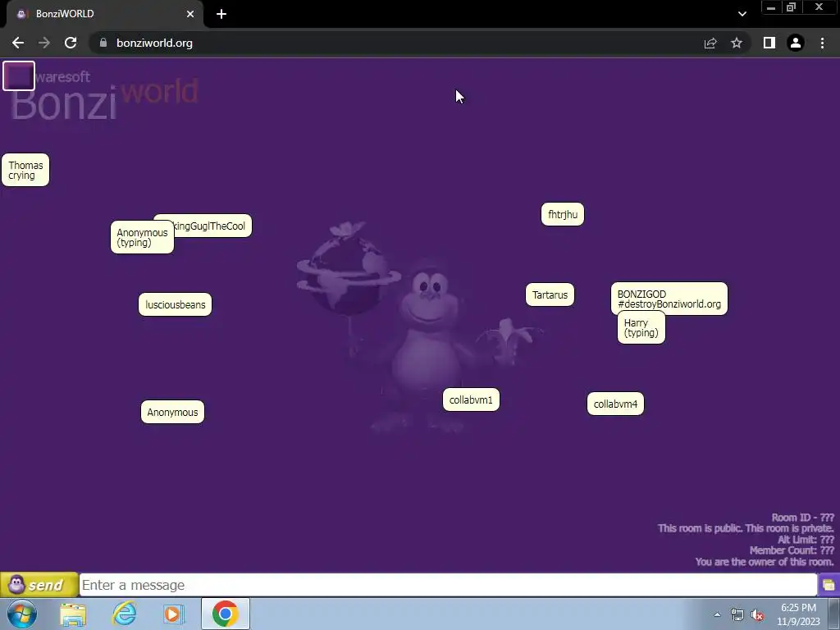Open Windows Explorer from taskbar

[x=73, y=614]
